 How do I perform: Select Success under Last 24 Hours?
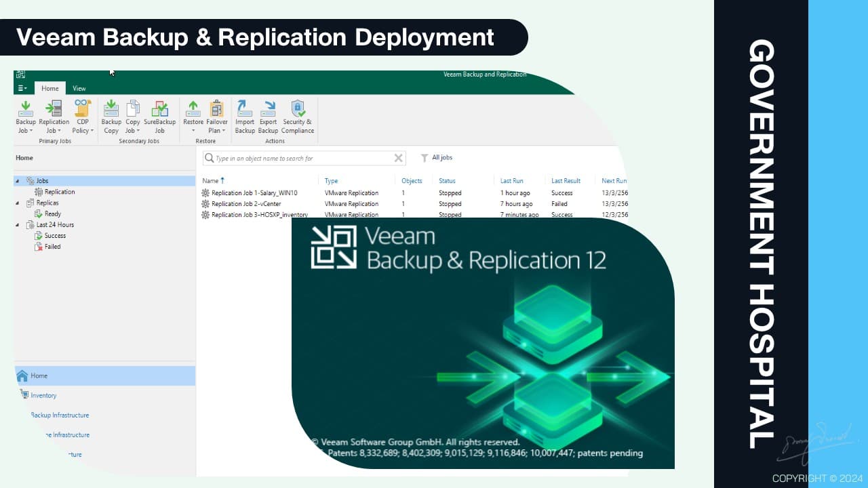55,236
